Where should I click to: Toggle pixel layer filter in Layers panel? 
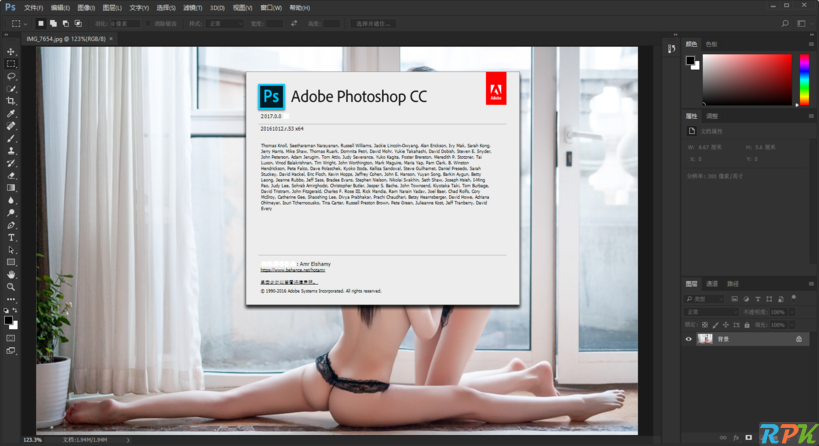[x=734, y=299]
